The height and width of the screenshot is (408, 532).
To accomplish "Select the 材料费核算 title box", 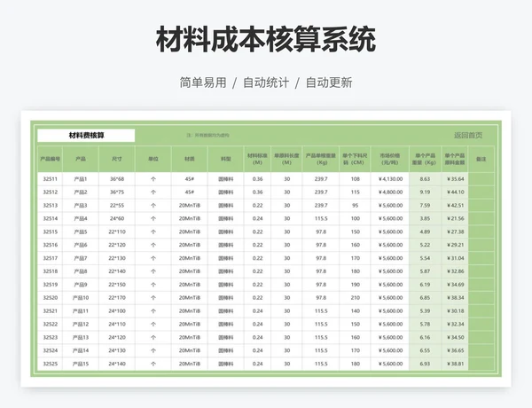I will [x=86, y=136].
